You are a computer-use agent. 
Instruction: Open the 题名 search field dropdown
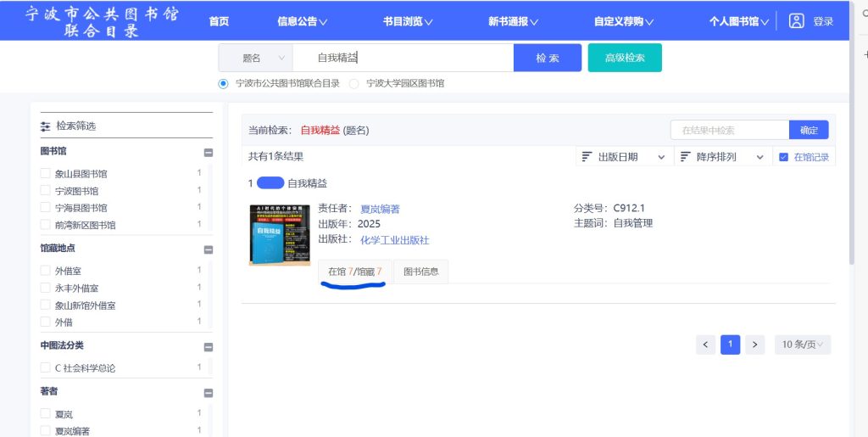click(256, 58)
